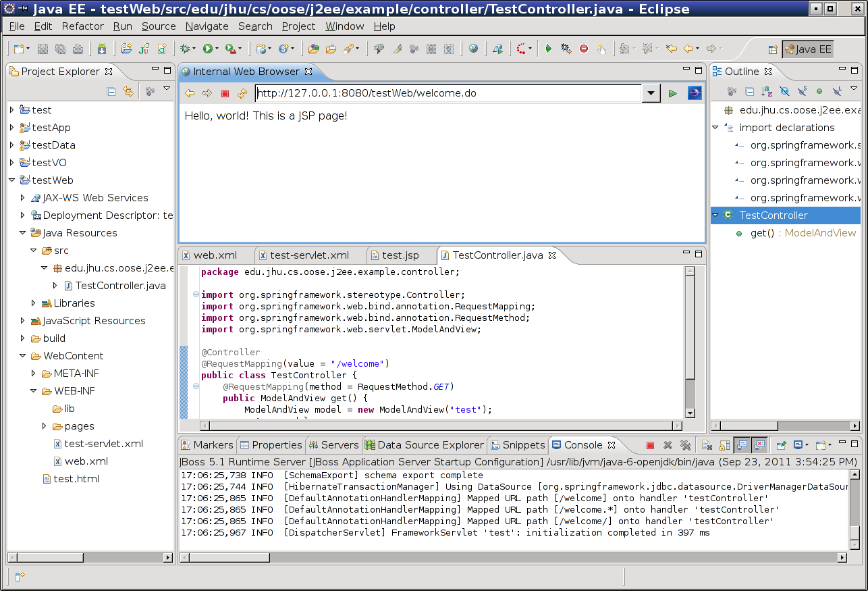This screenshot has width=868, height=591.
Task: Click the Print toolbar icon
Action: point(78,49)
